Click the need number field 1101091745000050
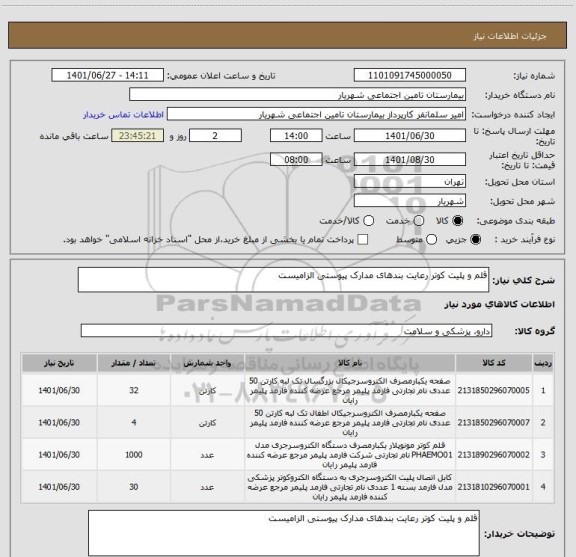 (410, 75)
